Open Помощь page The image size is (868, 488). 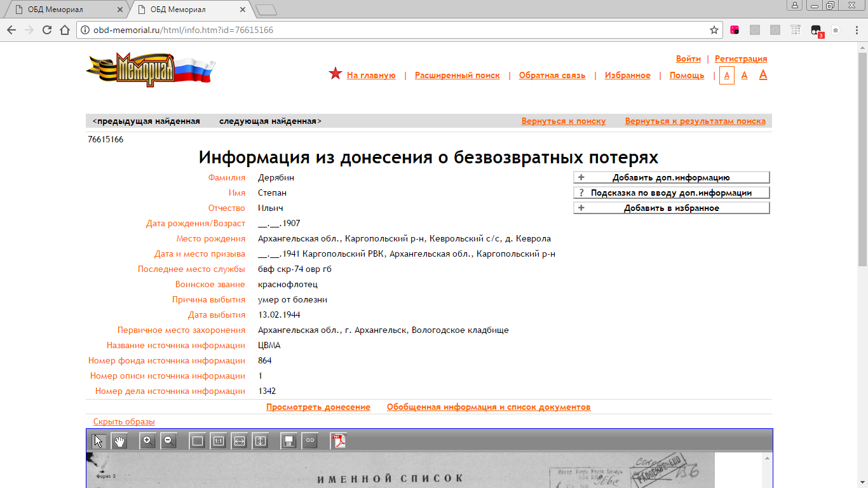tap(687, 75)
